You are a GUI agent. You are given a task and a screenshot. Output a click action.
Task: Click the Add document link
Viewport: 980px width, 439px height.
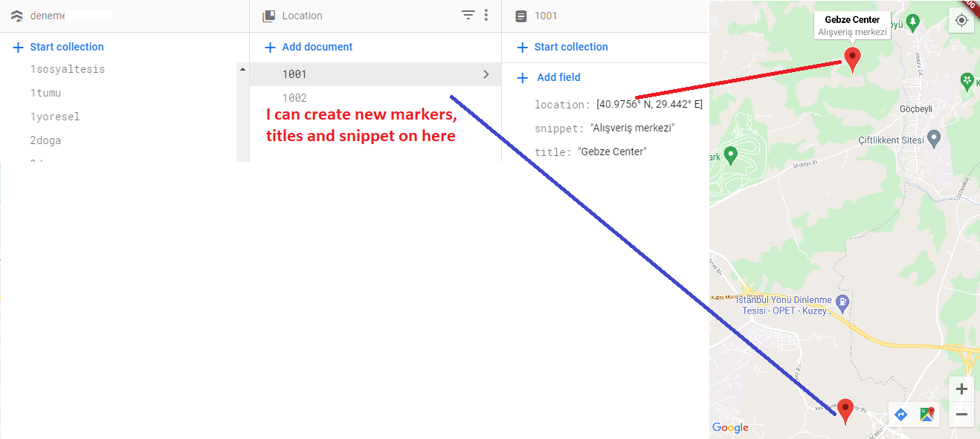pos(309,46)
